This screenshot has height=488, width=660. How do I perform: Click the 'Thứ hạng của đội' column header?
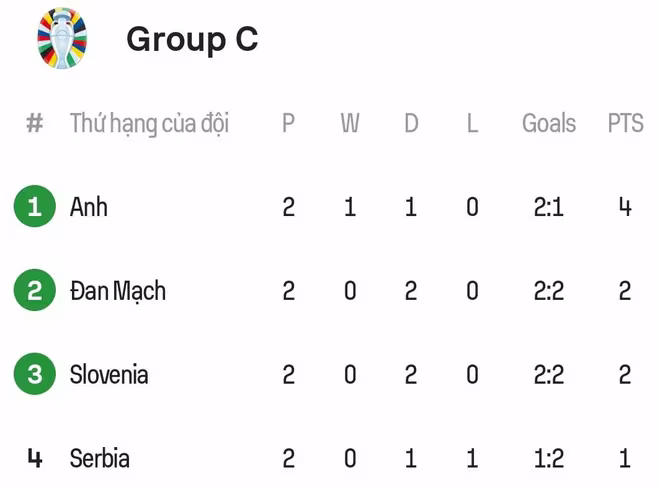[149, 123]
